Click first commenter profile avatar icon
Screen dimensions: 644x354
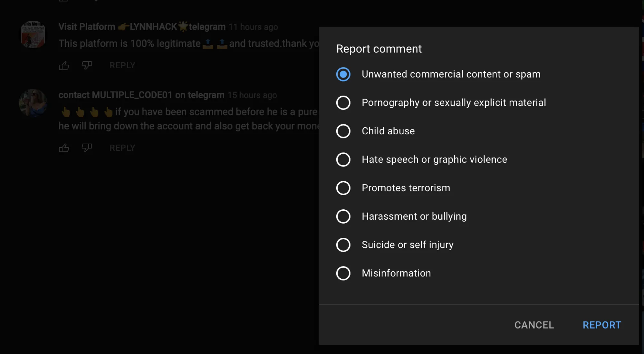[x=33, y=34]
